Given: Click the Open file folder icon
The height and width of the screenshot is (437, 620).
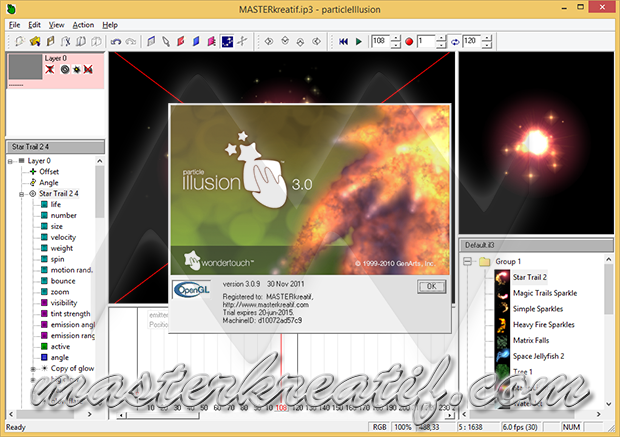Looking at the screenshot, I should tap(35, 41).
